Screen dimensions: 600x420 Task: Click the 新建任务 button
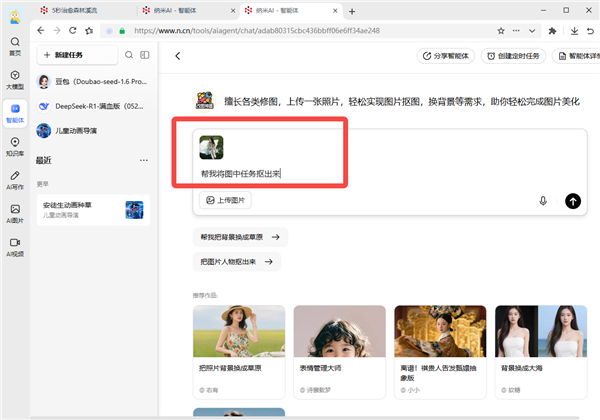77,55
